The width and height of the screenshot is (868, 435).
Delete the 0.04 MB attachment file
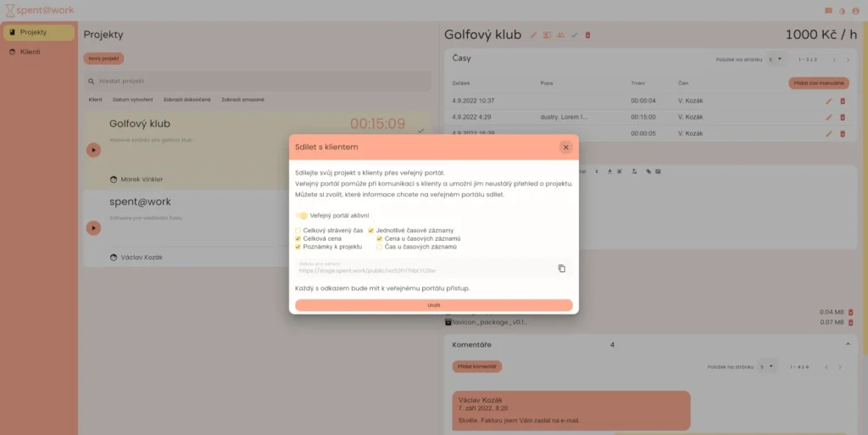point(851,312)
